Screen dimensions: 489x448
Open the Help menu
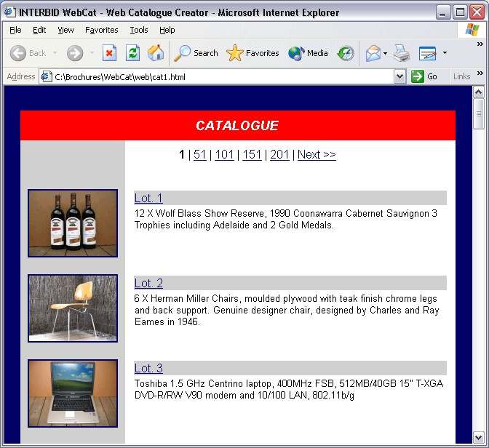[167, 30]
